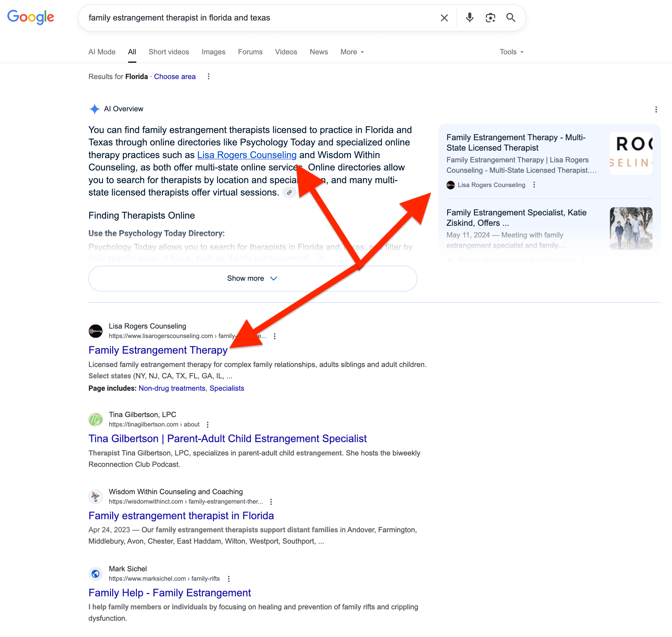Click the magnifying glass search button

tap(510, 18)
